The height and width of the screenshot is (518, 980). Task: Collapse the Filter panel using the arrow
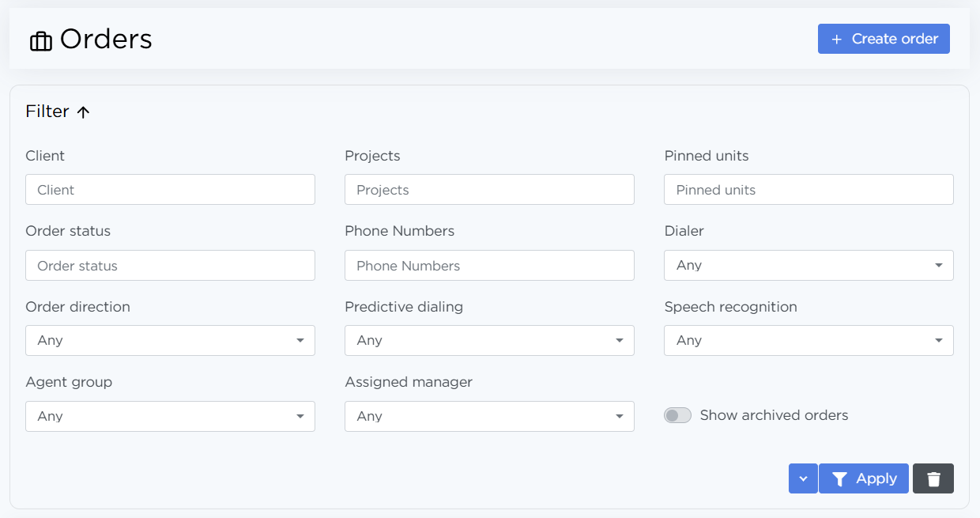pos(83,112)
